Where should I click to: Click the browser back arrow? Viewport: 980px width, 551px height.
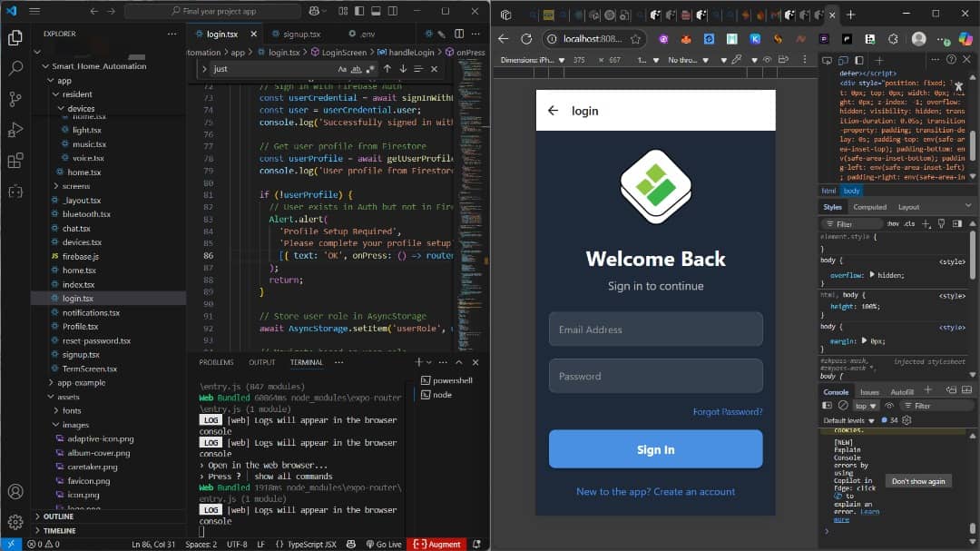(503, 39)
